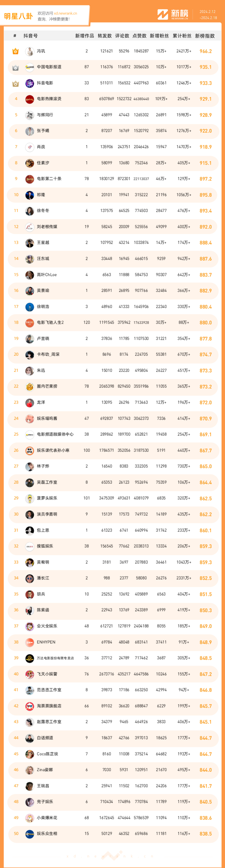Image resolution: width=225 pixels, height=868 pixels.
Task: Click the 明星八卦 title tab
Action: (x=19, y=16)
